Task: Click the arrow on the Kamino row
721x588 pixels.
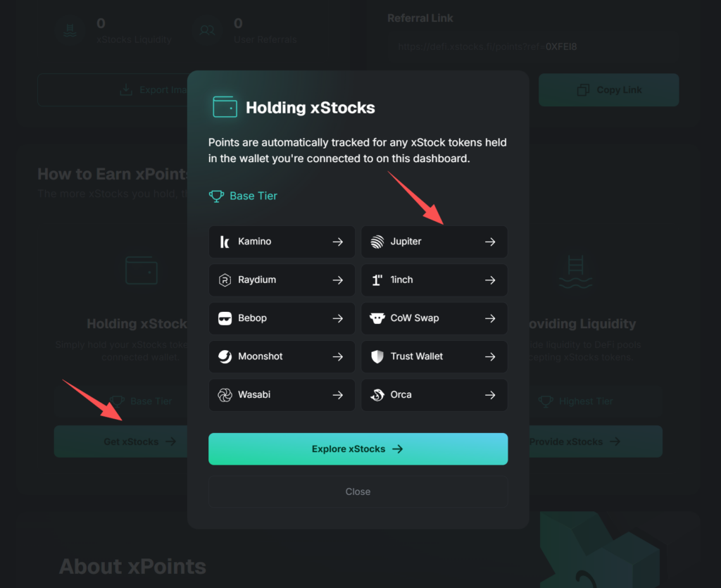Action: (338, 242)
